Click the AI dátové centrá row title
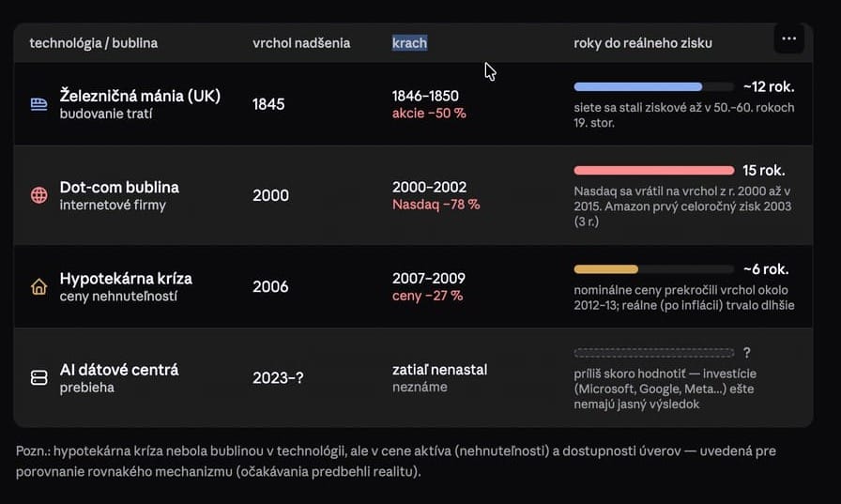This screenshot has height=504, width=841. pos(119,370)
